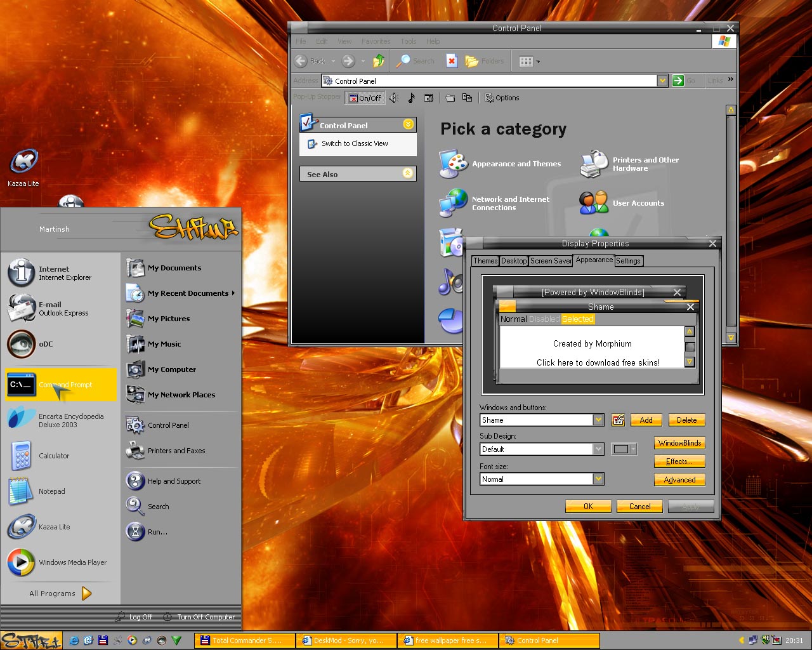Switch to the Screen Saver tab
This screenshot has width=812, height=650.
[551, 261]
